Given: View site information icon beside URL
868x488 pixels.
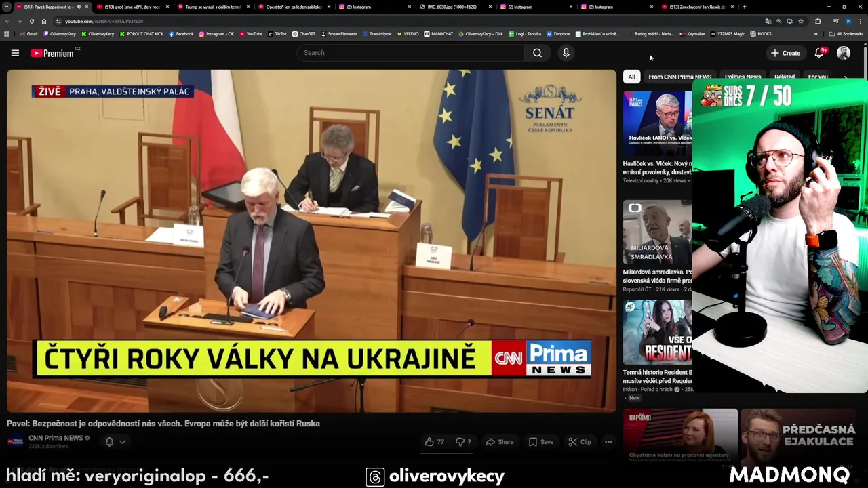Looking at the screenshot, I should coord(59,21).
